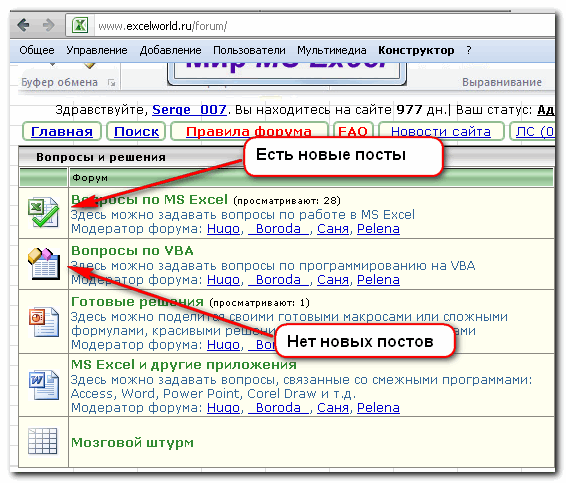Open Hugo moderator link in MS Excel row
The image size is (566, 483).
[x=223, y=229]
